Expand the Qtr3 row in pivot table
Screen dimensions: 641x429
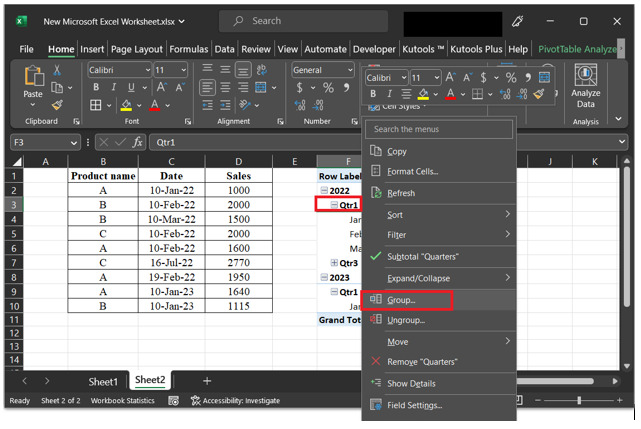[x=334, y=263]
